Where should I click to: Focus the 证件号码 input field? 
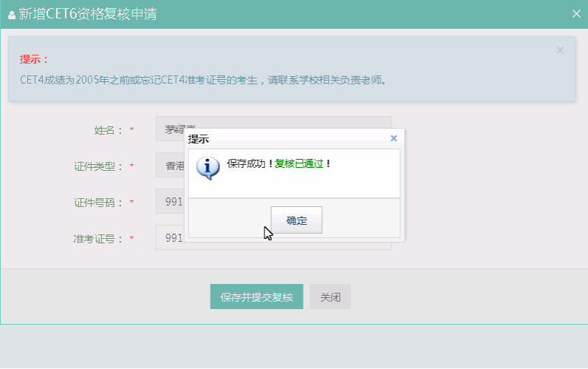[169, 201]
